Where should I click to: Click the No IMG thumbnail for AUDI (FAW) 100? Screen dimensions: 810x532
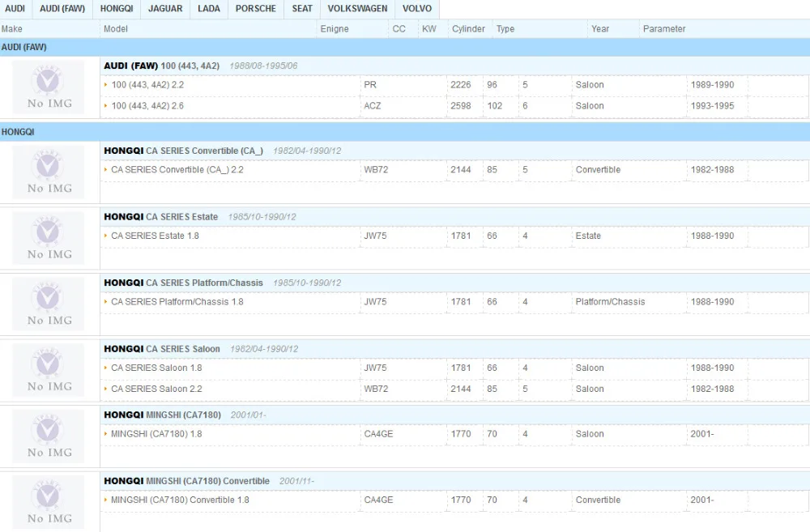48,87
